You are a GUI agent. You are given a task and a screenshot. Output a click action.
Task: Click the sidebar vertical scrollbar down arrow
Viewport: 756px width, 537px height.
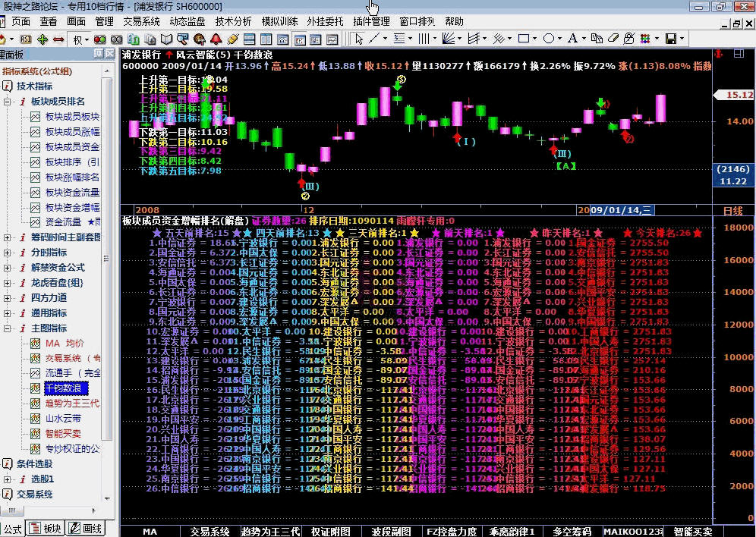click(107, 499)
